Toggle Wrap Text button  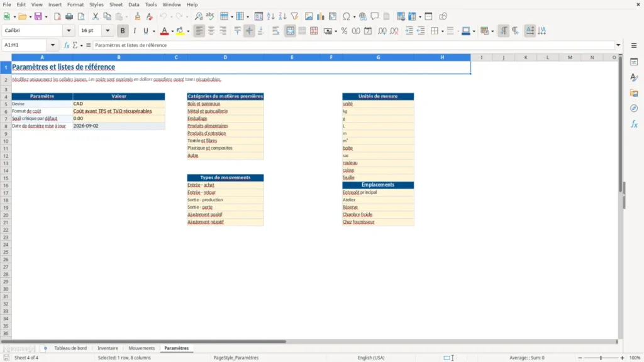275,31
